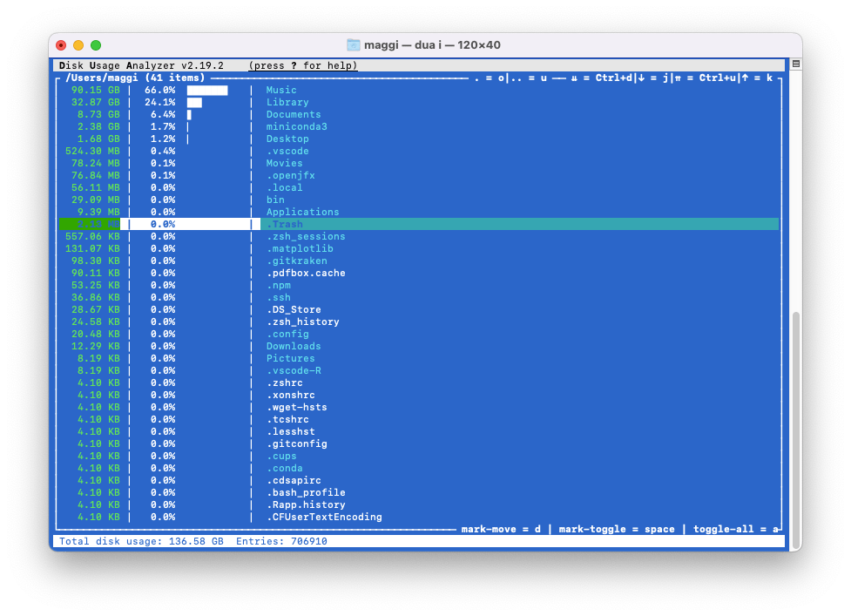Select the .zsh_history file entry
Image resolution: width=851 pixels, height=616 pixels.
tap(302, 322)
